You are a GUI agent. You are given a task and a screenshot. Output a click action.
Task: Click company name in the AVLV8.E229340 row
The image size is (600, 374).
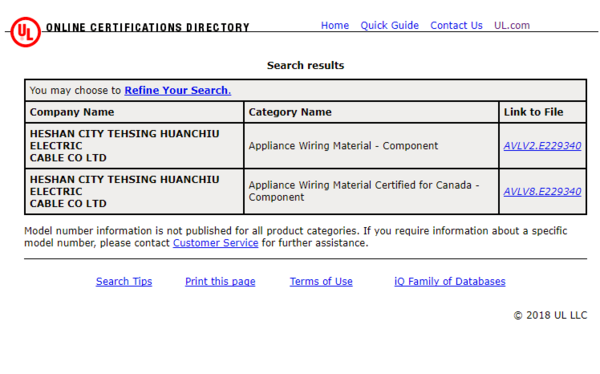[125, 191]
